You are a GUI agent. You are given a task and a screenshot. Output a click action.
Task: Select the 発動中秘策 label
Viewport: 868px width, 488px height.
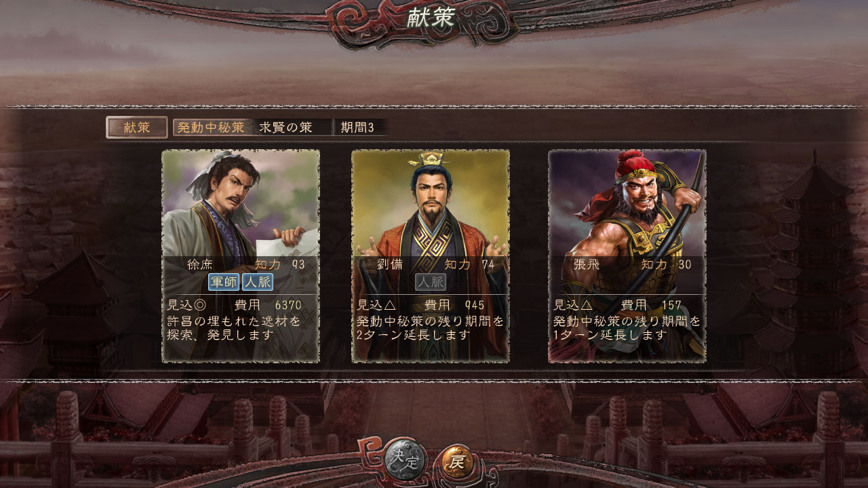[211, 127]
